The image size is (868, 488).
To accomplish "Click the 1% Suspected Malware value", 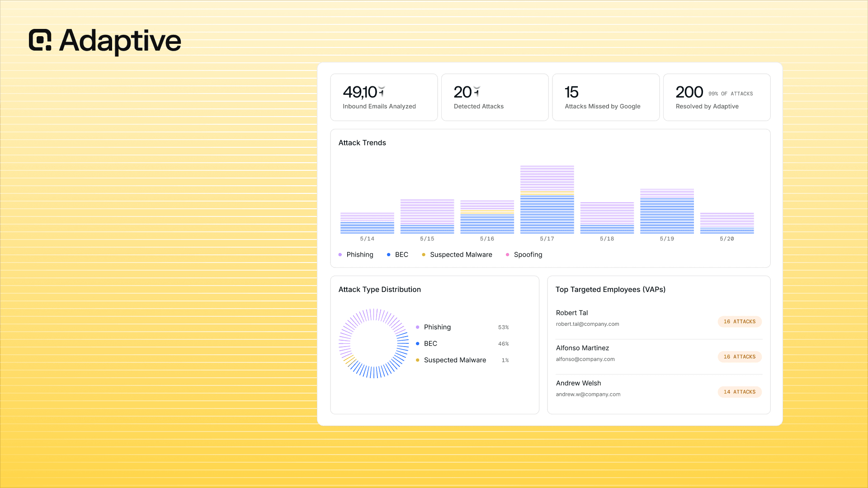I will point(505,361).
